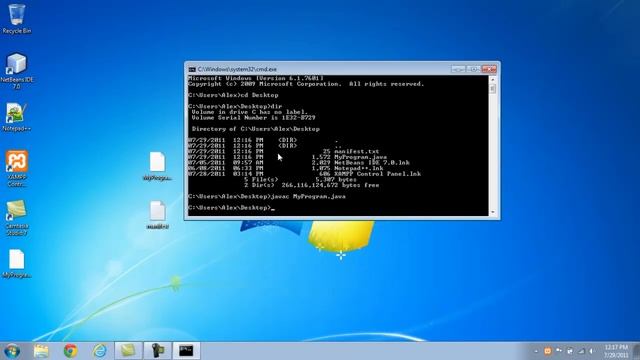
Task: Click 'Directory of C:\Users\Alex\Desktop' line
Action: (x=256, y=129)
